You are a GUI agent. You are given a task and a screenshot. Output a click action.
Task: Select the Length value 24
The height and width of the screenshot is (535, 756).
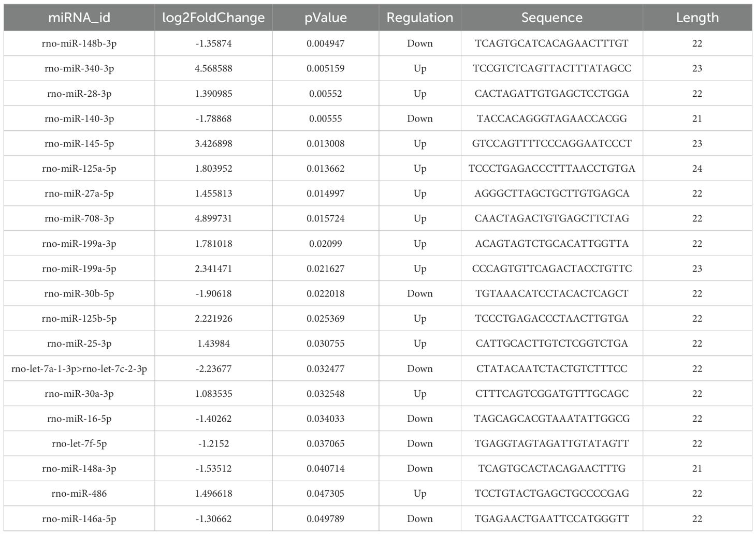[697, 169]
